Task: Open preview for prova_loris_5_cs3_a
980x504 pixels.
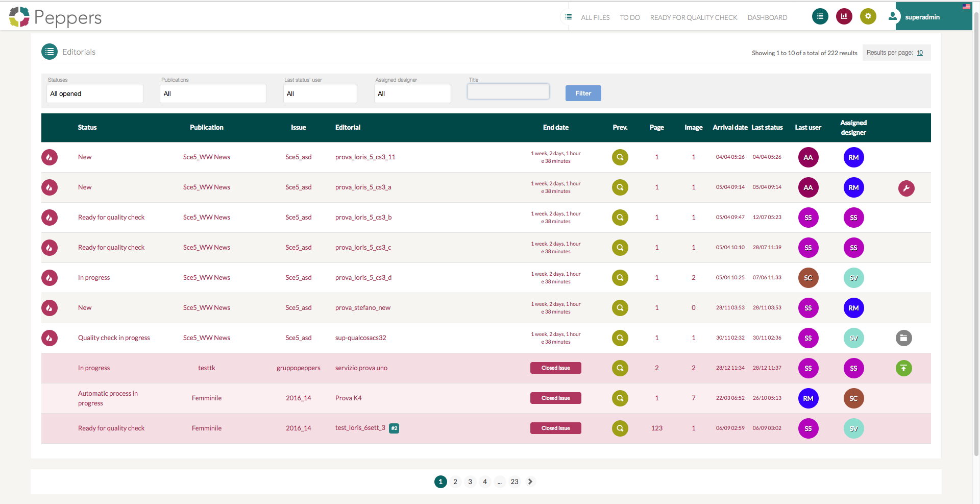Action: (620, 187)
